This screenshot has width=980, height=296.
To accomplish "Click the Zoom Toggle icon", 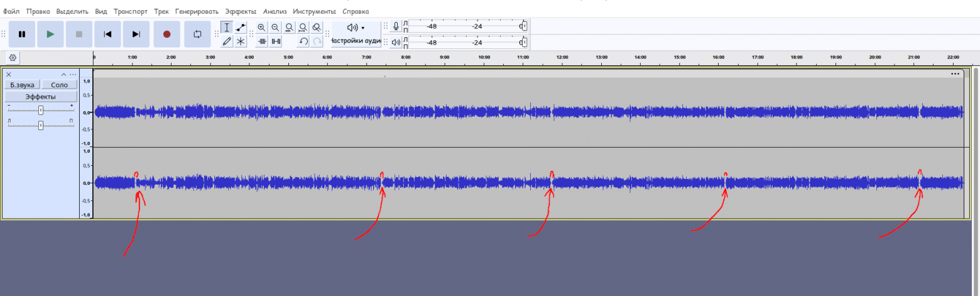I will (317, 28).
